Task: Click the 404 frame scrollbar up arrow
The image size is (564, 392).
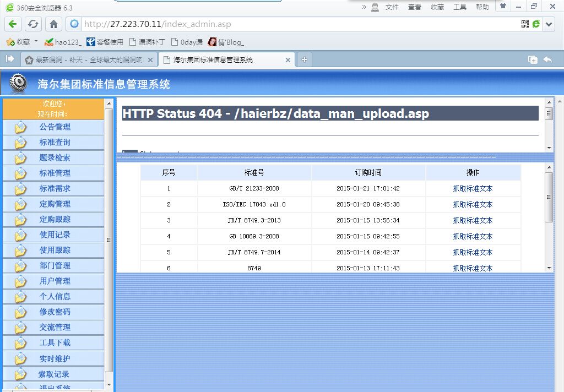Action: click(549, 102)
